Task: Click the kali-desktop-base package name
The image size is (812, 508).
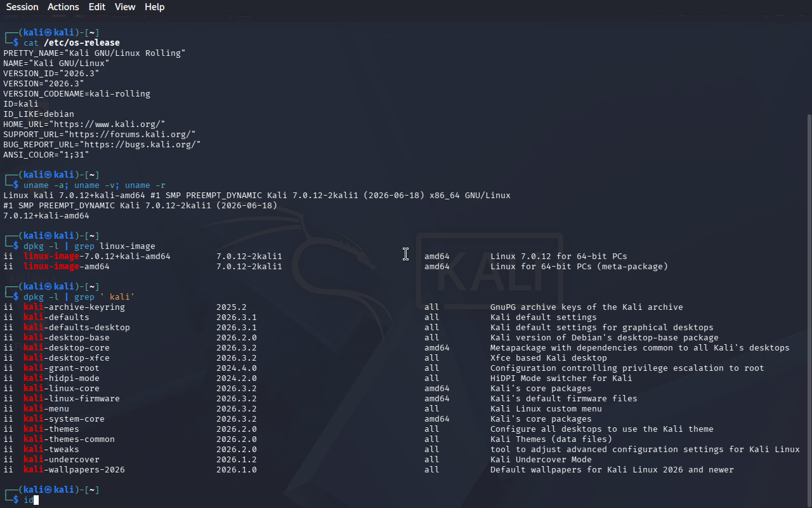Action: coord(67,338)
